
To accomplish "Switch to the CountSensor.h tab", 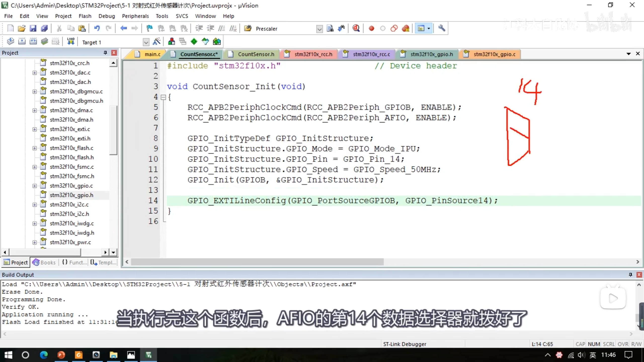I will [x=256, y=54].
